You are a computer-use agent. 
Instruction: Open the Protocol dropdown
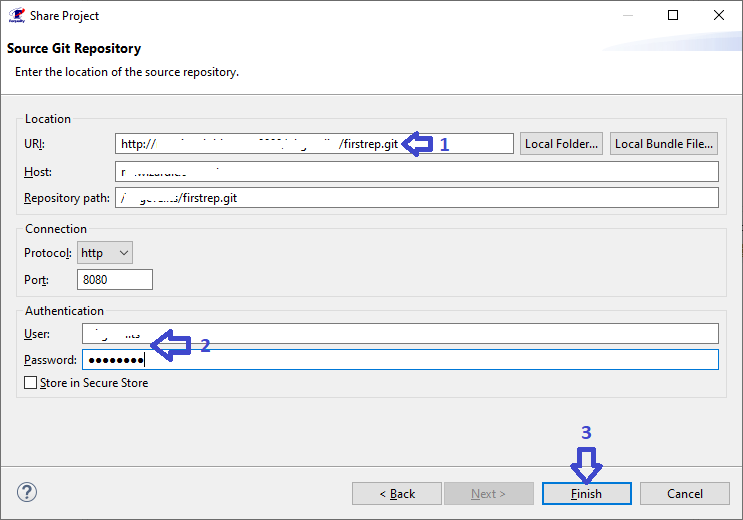point(105,253)
